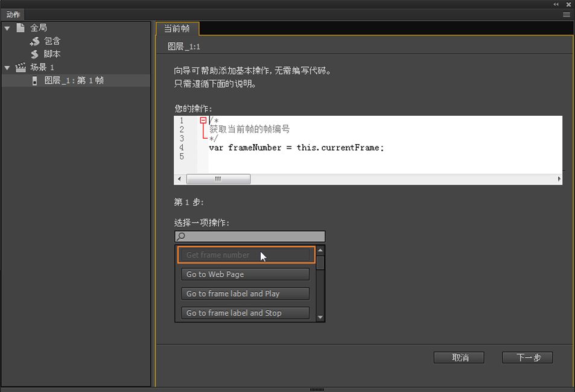The height and width of the screenshot is (392, 575).
Task: Choose Go to frame label and Play
Action: [246, 294]
